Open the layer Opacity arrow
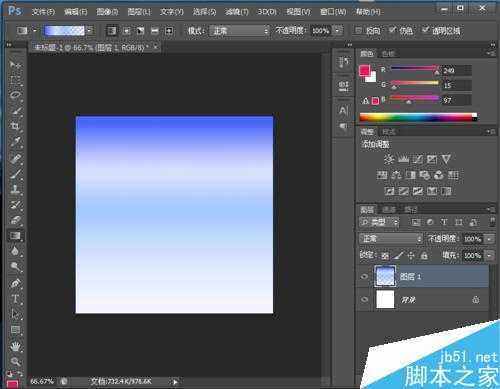Image resolution: width=500 pixels, height=389 pixels. (489, 239)
